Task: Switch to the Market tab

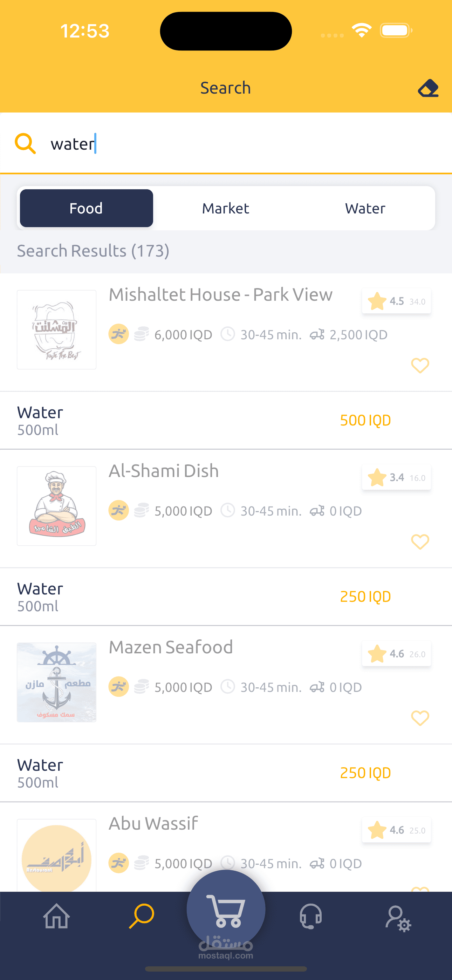Action: click(226, 209)
